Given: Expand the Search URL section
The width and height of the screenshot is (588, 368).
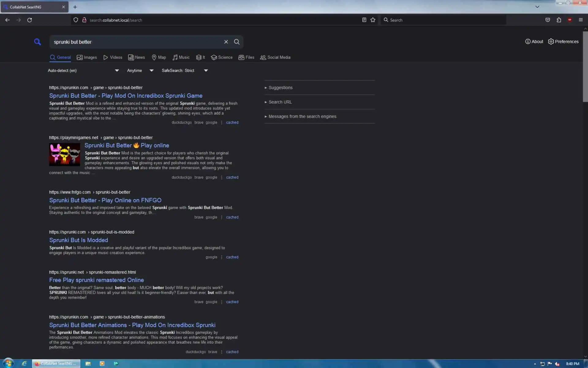Looking at the screenshot, I should click(x=280, y=102).
